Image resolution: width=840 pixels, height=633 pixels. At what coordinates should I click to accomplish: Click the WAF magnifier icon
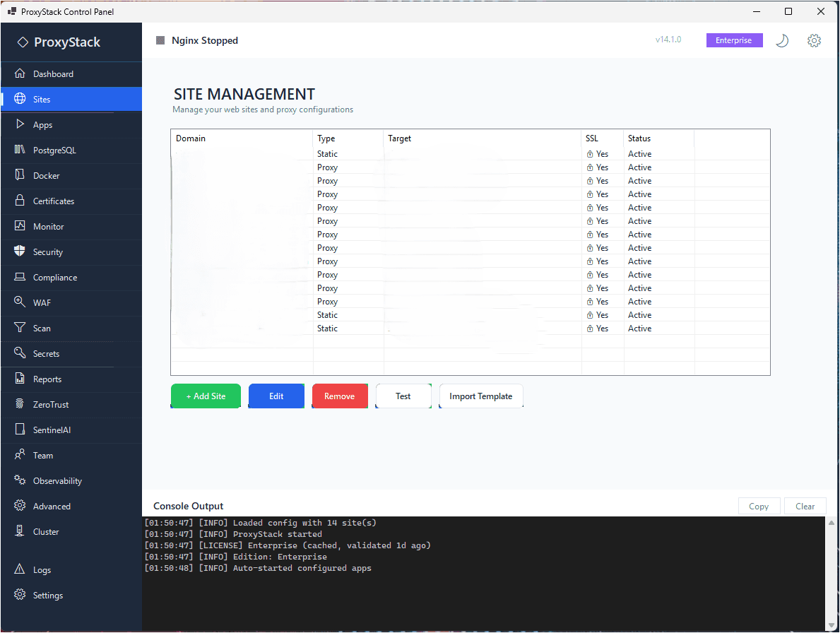[x=19, y=302]
